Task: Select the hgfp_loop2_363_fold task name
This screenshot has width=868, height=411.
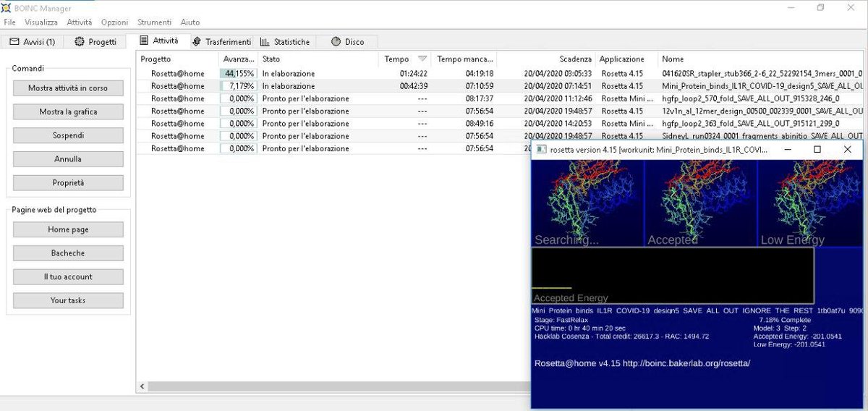Action: point(750,123)
